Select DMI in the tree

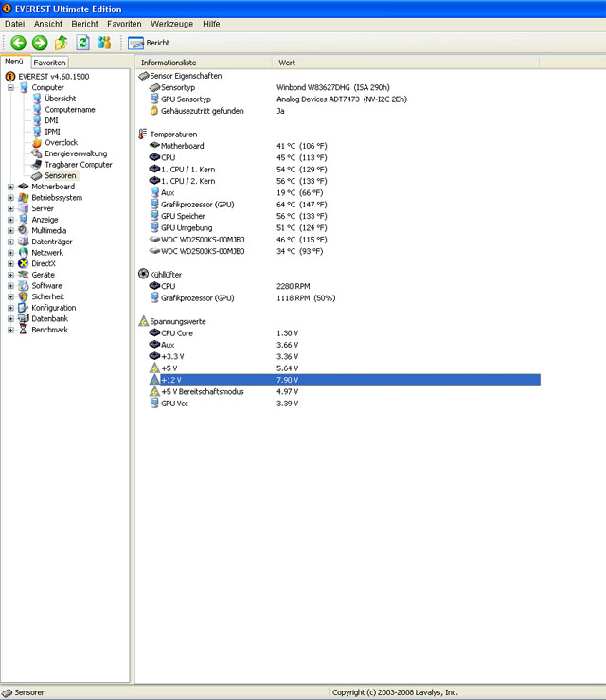tap(51, 120)
